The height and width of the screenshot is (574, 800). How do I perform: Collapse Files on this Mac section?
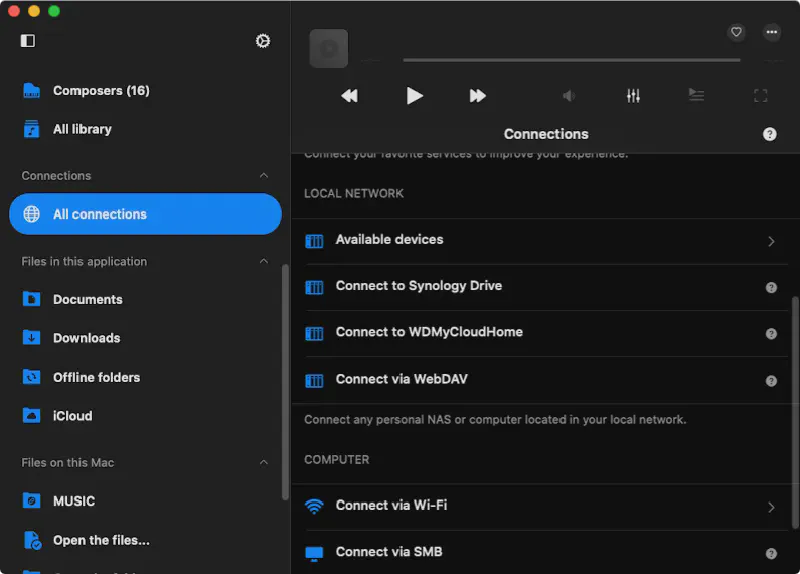[x=264, y=463]
